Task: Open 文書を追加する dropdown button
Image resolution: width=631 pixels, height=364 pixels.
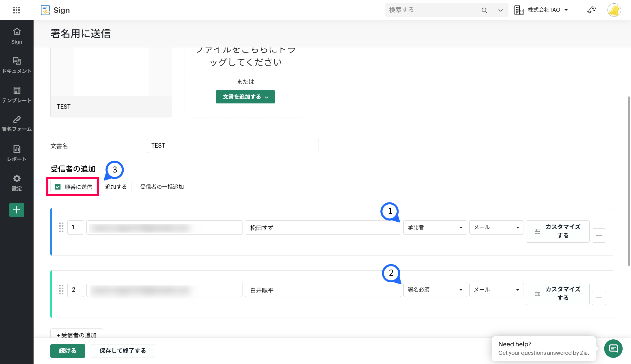Action: coord(245,97)
